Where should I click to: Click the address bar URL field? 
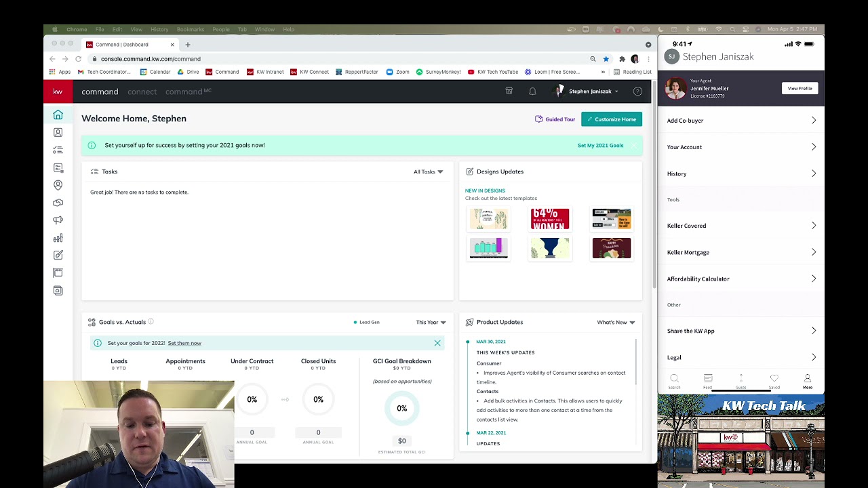click(339, 59)
